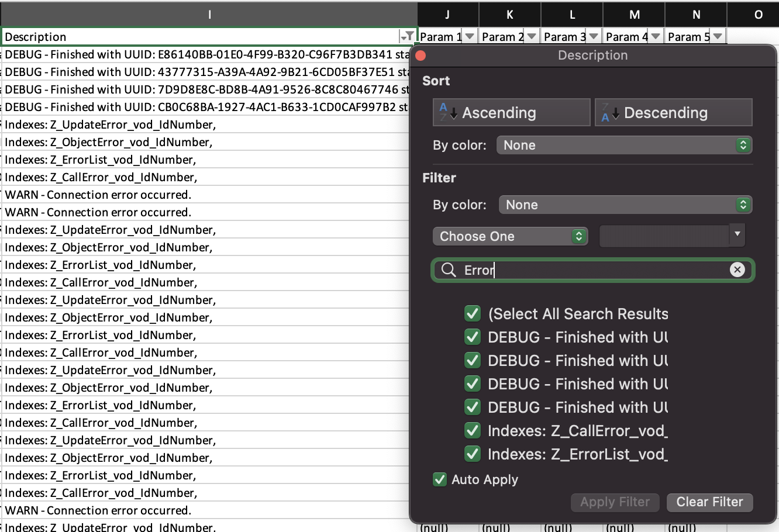Open the Param 1 filter dropdown
Image resolution: width=779 pixels, height=532 pixels.
pyautogui.click(x=470, y=37)
